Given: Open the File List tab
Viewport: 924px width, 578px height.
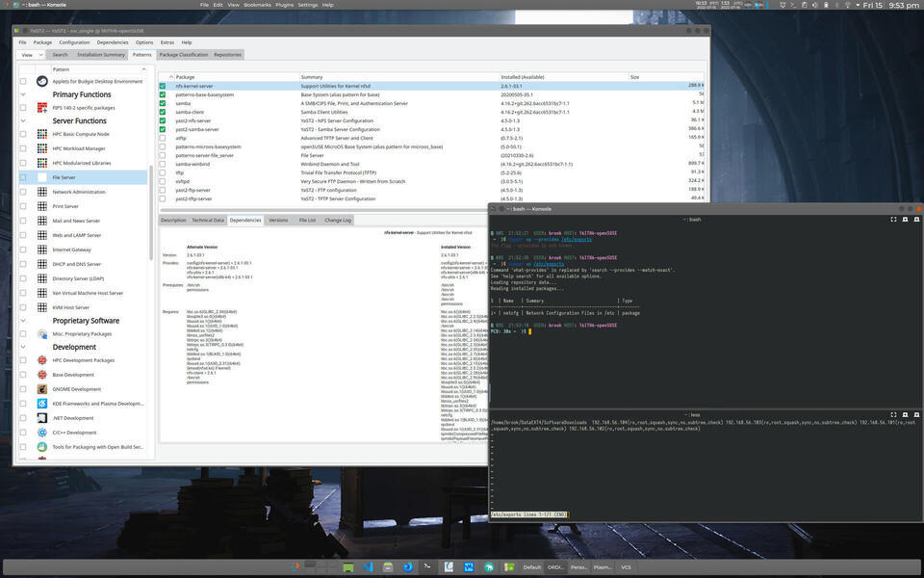Looking at the screenshot, I should [307, 220].
